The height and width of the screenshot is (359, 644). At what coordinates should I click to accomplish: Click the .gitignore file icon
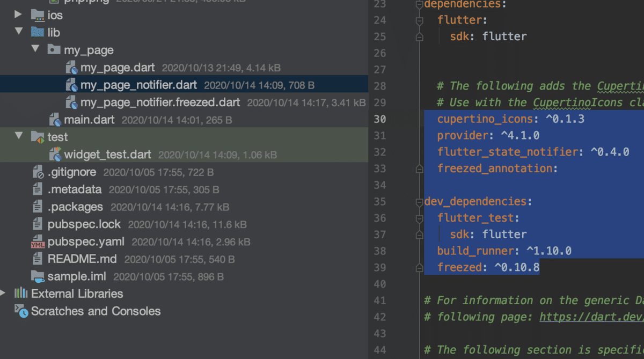tap(38, 172)
